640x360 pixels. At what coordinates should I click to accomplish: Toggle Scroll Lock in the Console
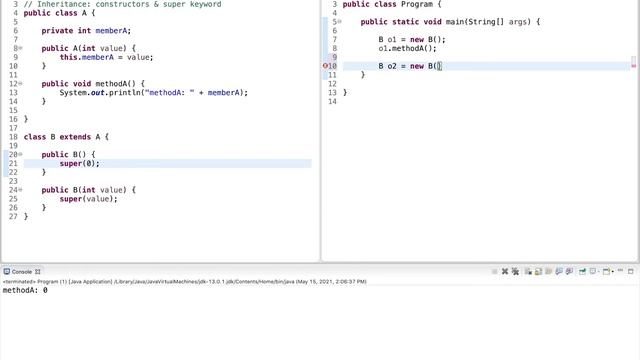pos(538,271)
